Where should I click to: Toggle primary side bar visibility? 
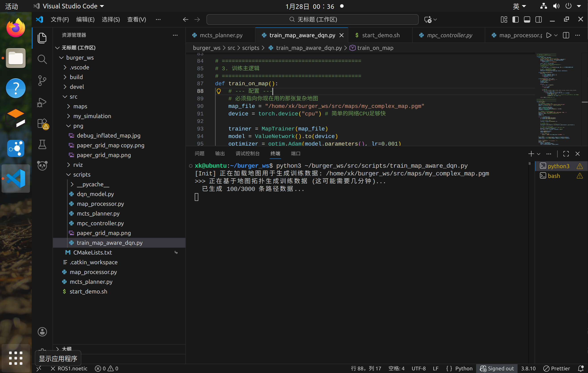click(515, 19)
